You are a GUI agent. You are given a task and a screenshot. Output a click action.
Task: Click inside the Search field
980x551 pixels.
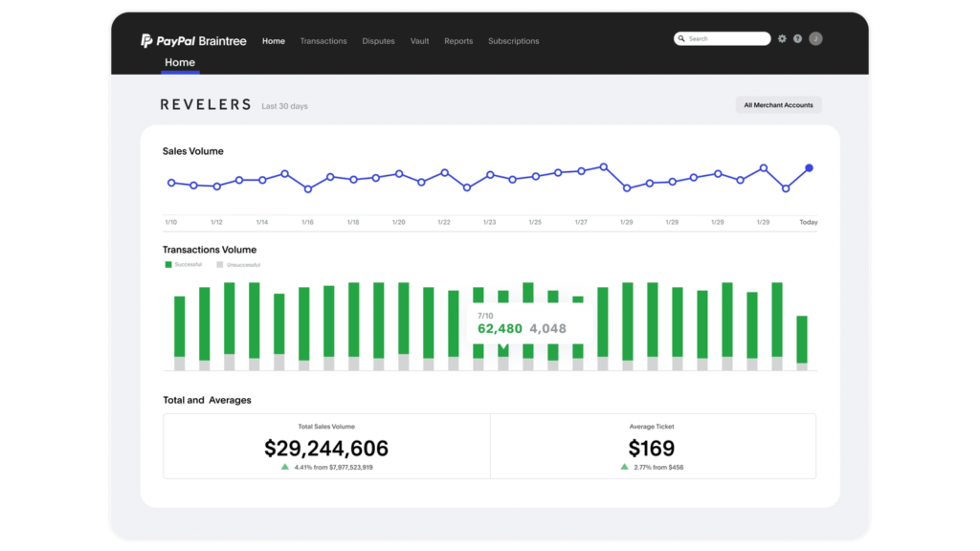click(x=725, y=39)
